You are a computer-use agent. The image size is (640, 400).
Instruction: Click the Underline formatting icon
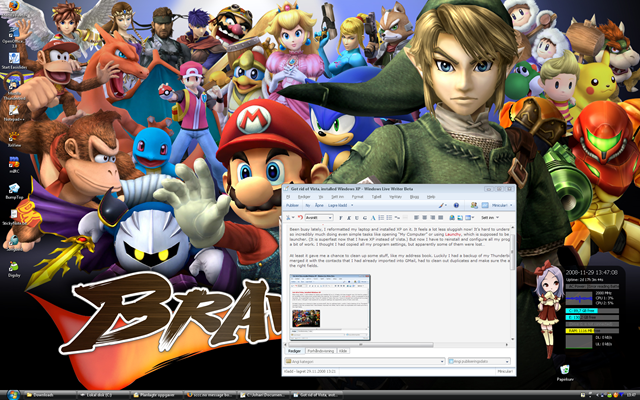coord(357,218)
